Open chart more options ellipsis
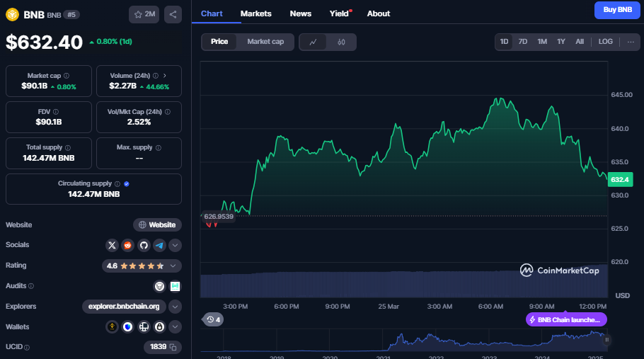 click(631, 42)
